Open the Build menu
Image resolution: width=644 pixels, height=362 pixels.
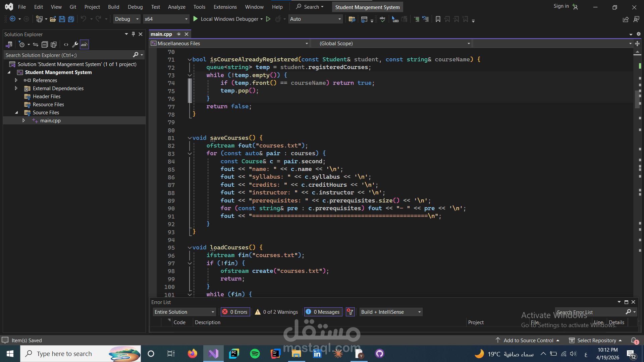coord(113,7)
